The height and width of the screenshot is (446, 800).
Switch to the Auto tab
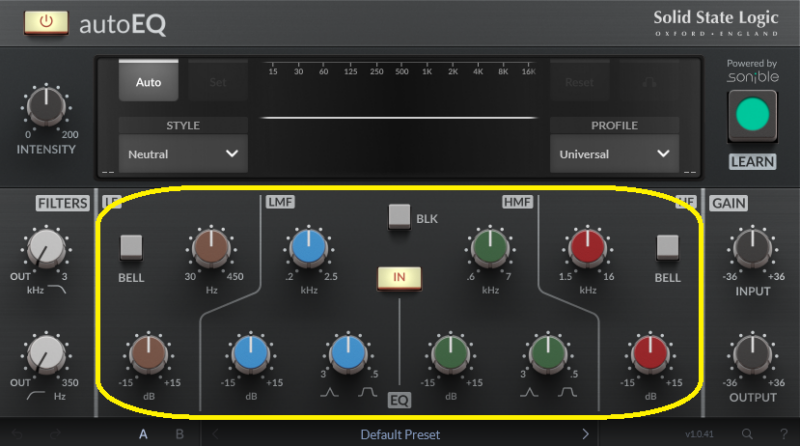[149, 82]
